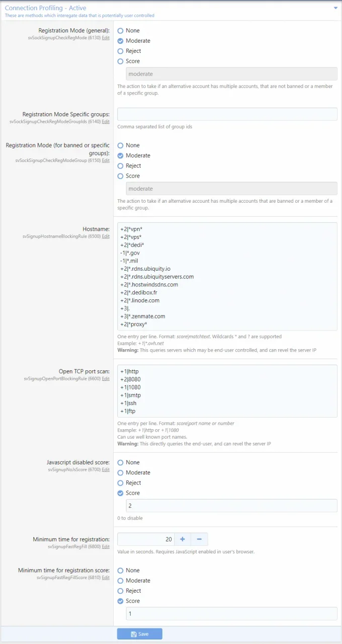Choose Reject for Registration Mode (general)
This screenshot has height=644, width=342.
pos(129,51)
